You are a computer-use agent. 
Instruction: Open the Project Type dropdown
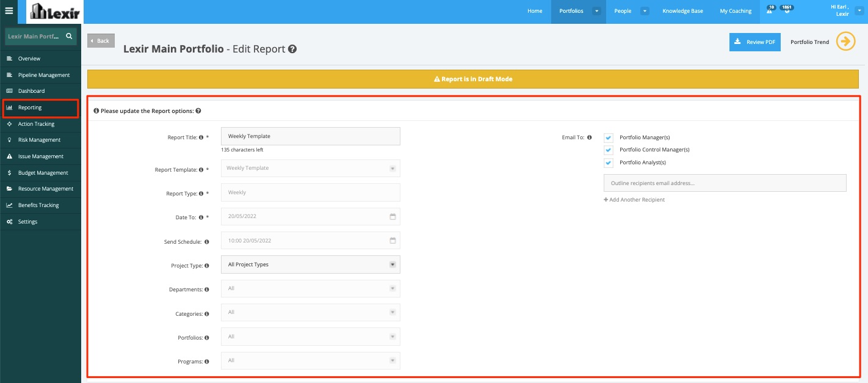[311, 264]
